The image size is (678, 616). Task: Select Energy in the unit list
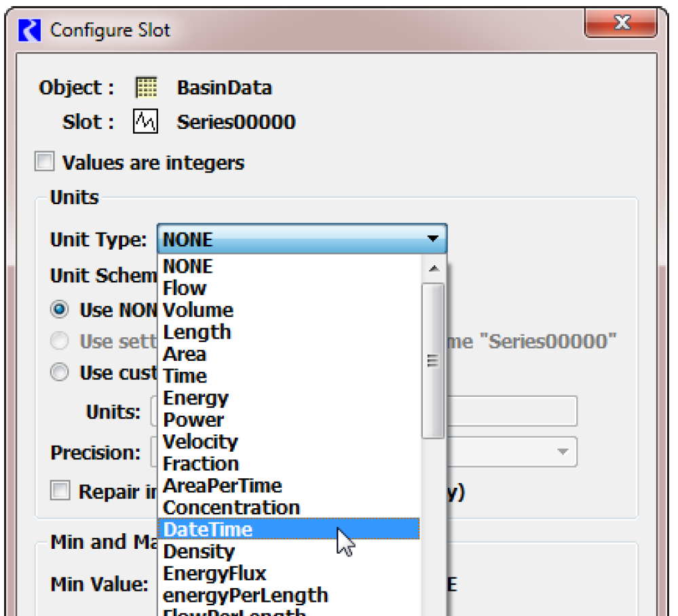point(195,398)
